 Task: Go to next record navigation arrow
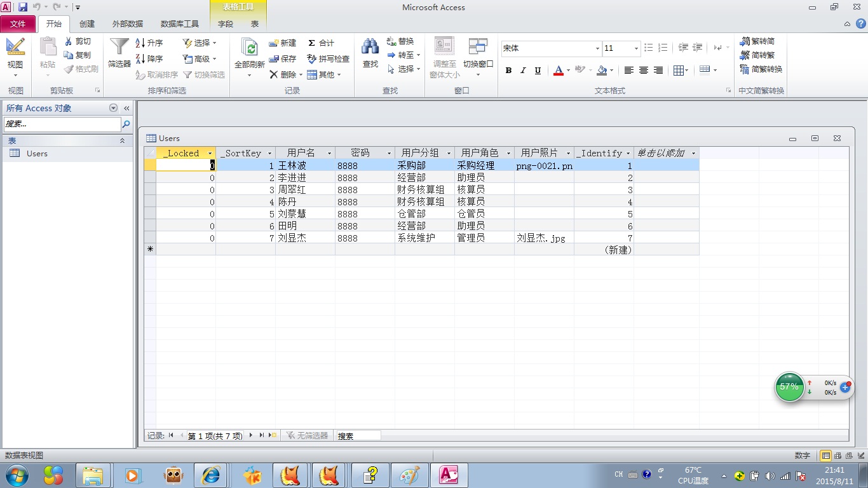coord(251,435)
